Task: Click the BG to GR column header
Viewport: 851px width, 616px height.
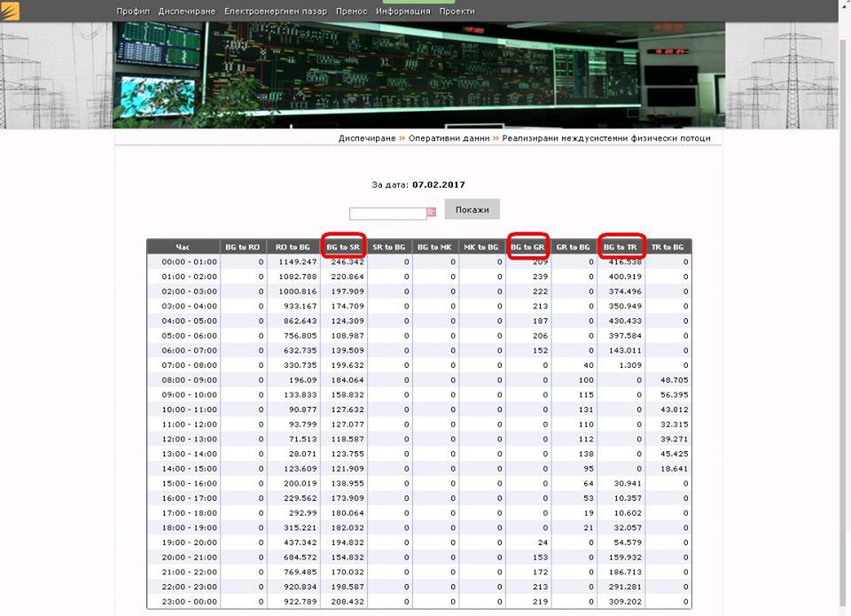Action: tap(527, 247)
